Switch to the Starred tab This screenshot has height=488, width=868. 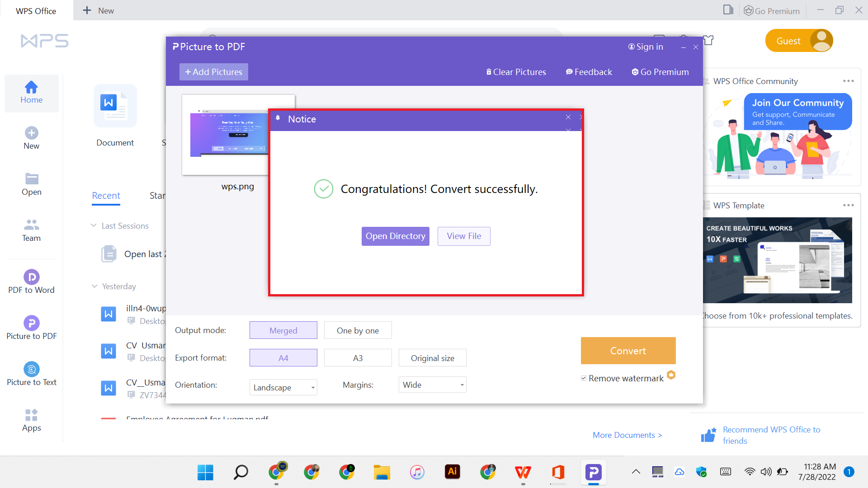click(158, 195)
